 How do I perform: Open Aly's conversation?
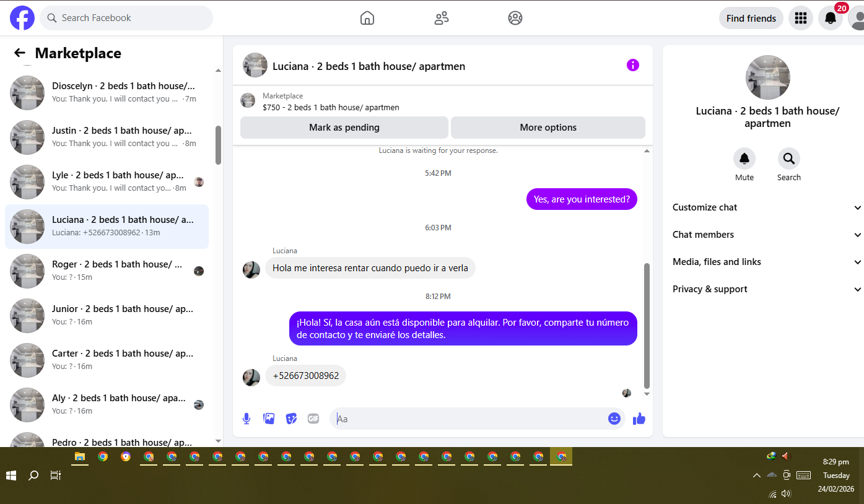point(107,405)
